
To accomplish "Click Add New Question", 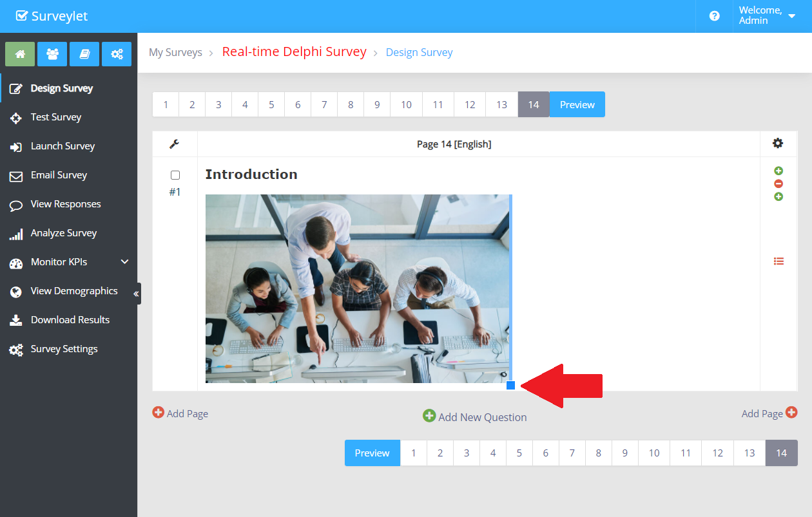I will pyautogui.click(x=475, y=417).
